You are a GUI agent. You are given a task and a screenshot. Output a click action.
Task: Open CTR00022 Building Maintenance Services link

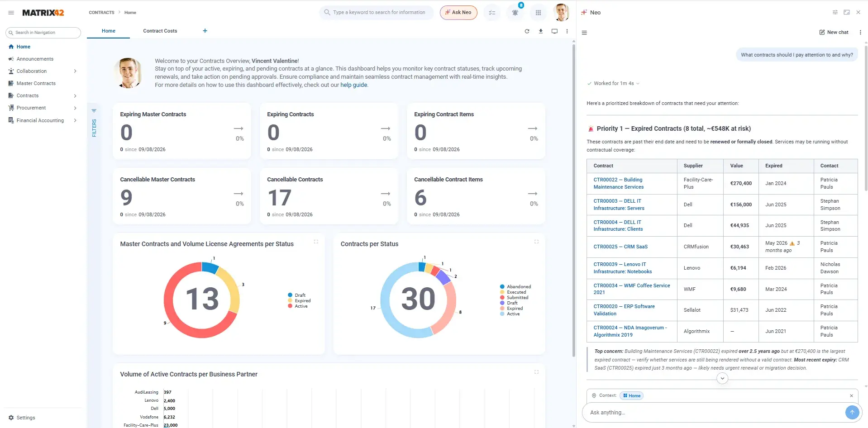point(619,183)
